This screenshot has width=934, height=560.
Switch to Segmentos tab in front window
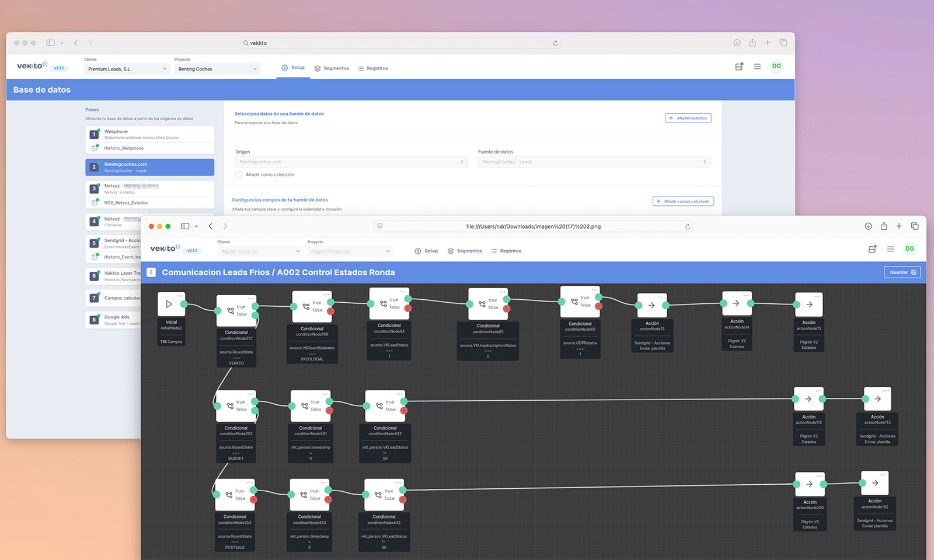pyautogui.click(x=465, y=251)
